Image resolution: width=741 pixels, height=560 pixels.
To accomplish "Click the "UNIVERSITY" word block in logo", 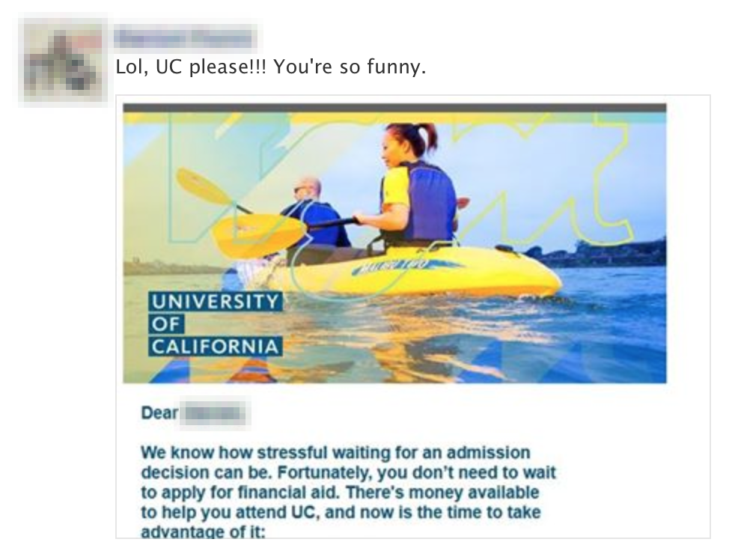I will click(x=216, y=302).
